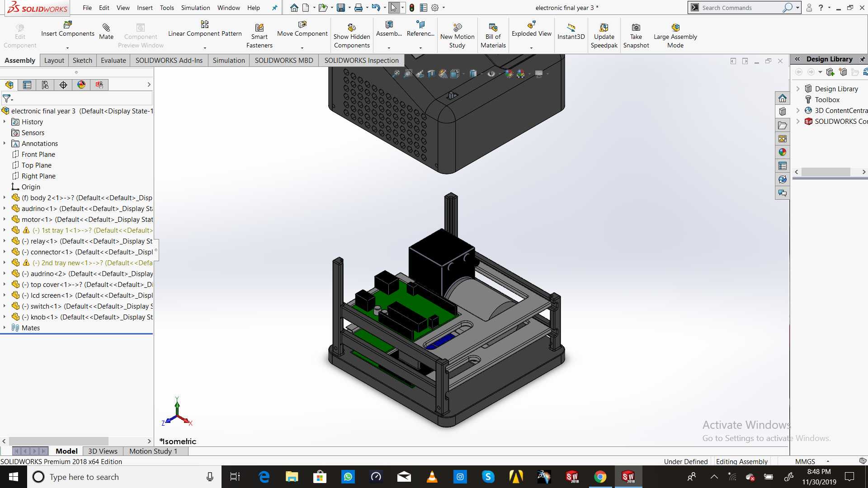Image resolution: width=868 pixels, height=488 pixels.
Task: Click Update Speedpak
Action: pos(604,36)
